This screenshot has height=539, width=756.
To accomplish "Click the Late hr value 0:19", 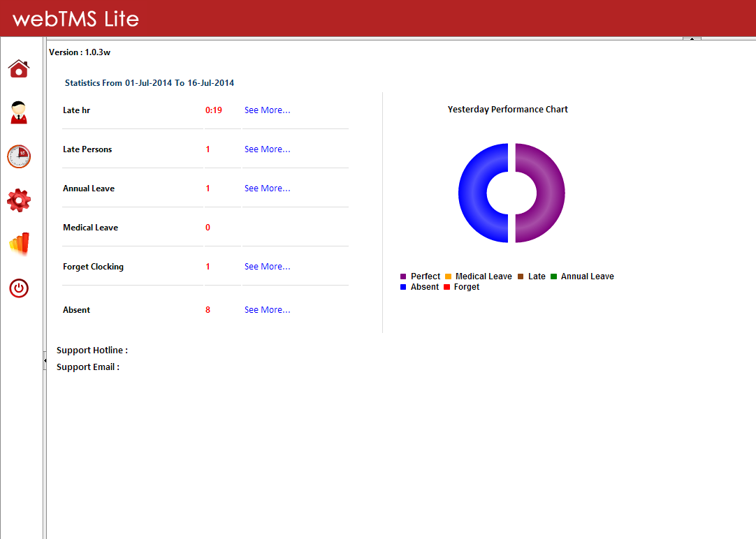I will (x=214, y=110).
